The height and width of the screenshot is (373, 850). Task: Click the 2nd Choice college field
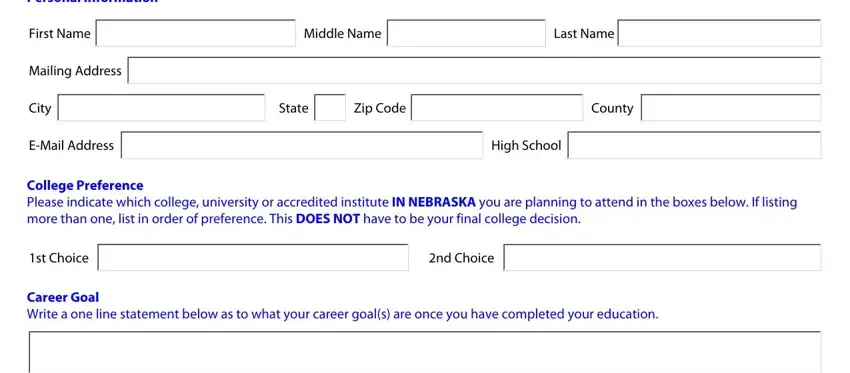[x=662, y=258]
